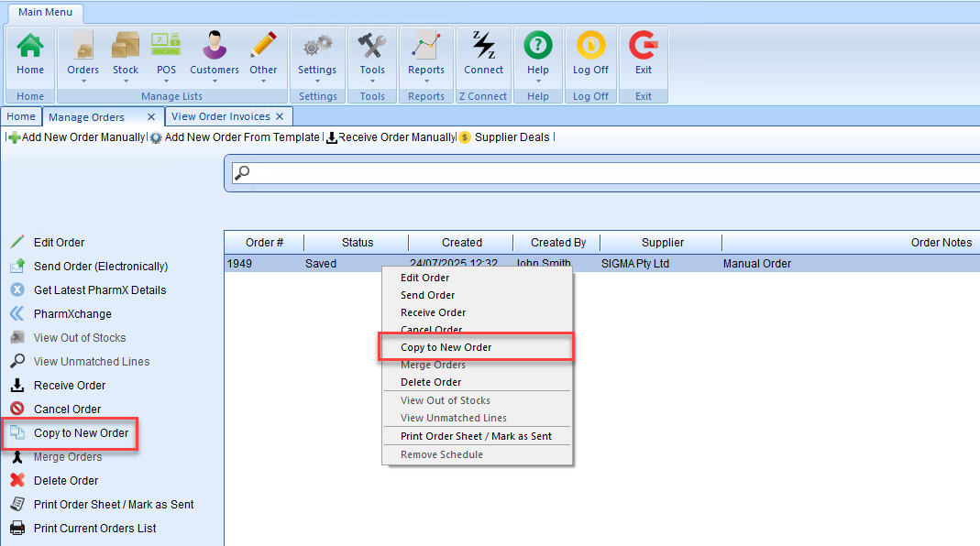Image resolution: width=980 pixels, height=546 pixels.
Task: Choose Print Order Sheet / Mark as Sent in context menu
Action: [476, 436]
